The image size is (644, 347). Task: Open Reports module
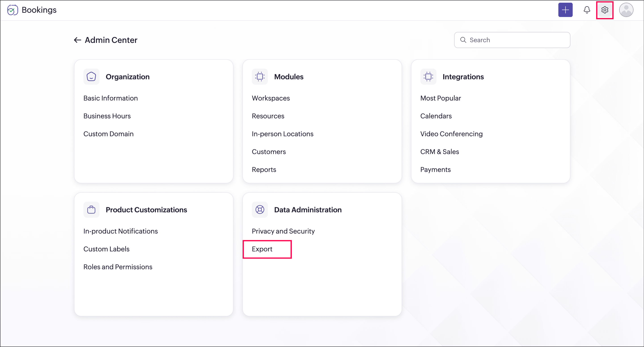coord(264,170)
